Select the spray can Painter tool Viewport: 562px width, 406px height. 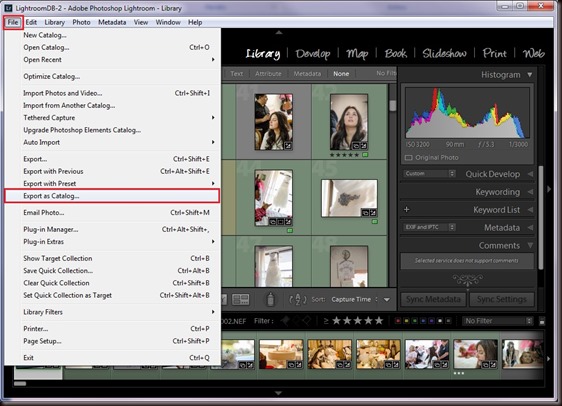pos(271,299)
